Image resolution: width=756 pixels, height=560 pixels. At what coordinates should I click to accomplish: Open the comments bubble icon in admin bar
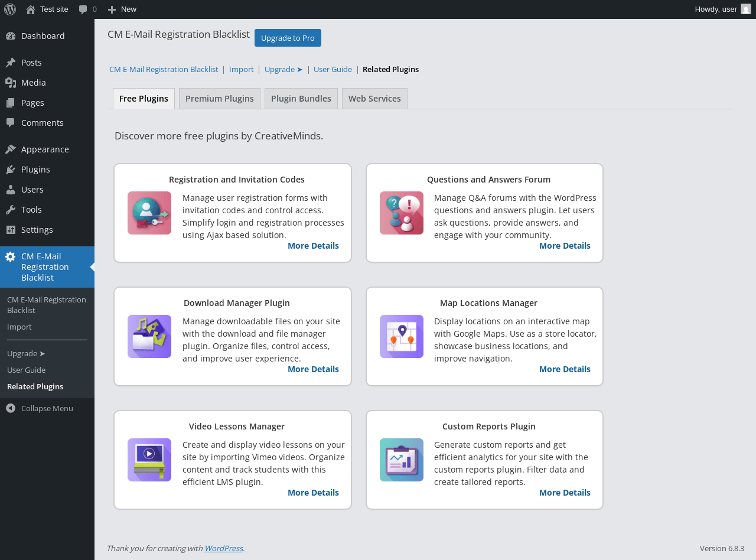[x=83, y=9]
